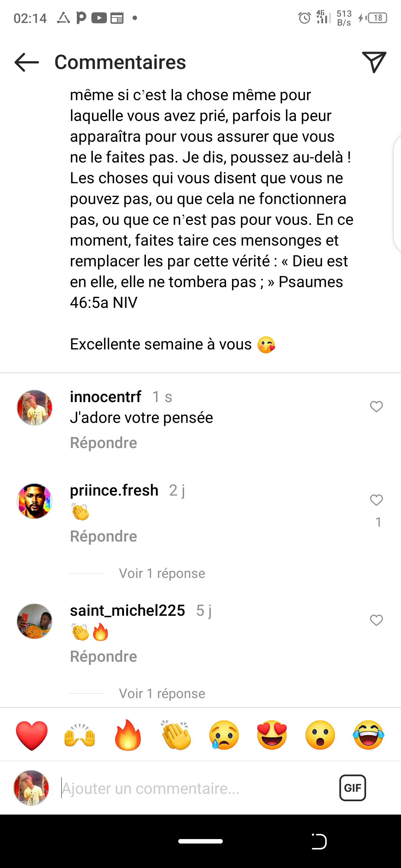
Task: Tap the back arrow next to Commentaires
Action: 27,62
